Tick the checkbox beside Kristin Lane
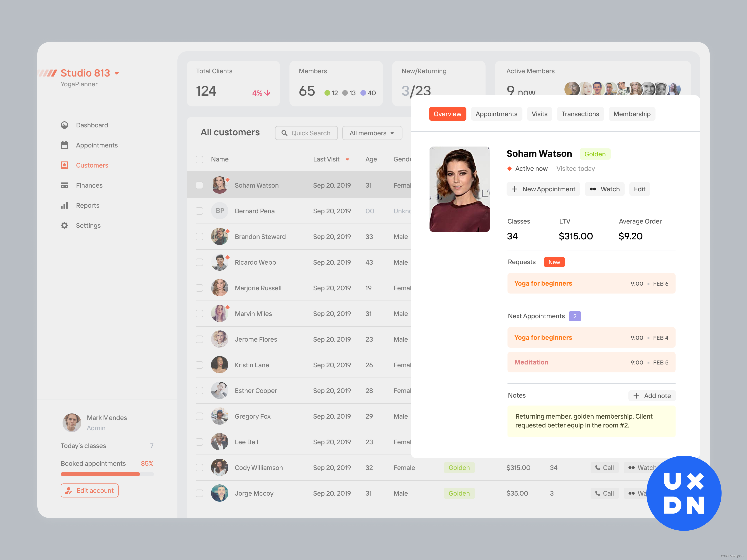The width and height of the screenshot is (747, 560). (199, 365)
